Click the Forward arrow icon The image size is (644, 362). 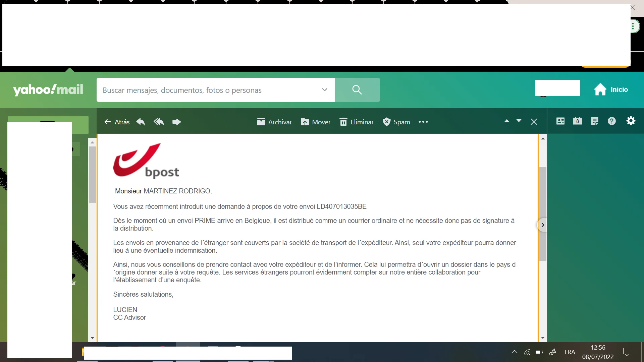[176, 122]
